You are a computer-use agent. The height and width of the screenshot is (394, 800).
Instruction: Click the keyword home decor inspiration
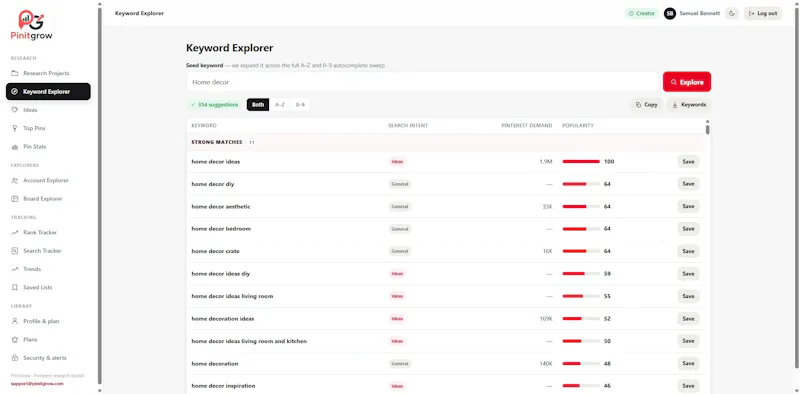click(223, 386)
